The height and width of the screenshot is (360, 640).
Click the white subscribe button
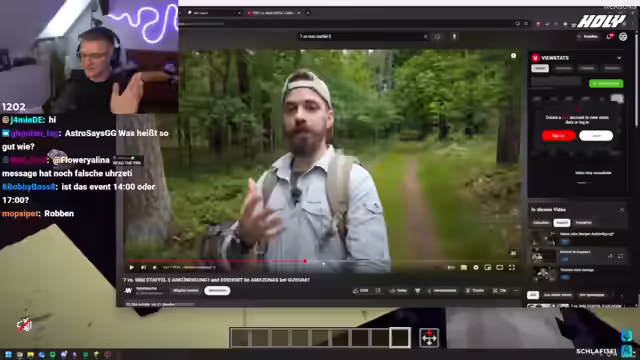click(x=217, y=291)
